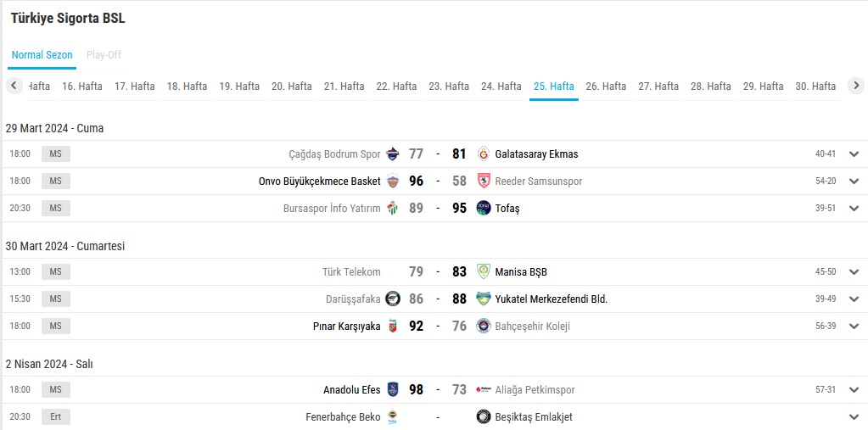Select the 20. Hafta week tab

(292, 87)
